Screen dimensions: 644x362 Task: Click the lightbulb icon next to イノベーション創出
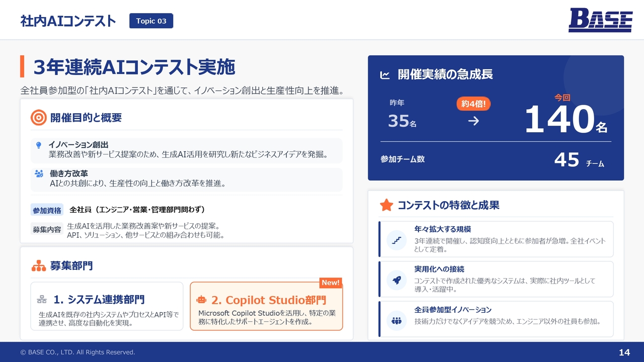tap(38, 145)
